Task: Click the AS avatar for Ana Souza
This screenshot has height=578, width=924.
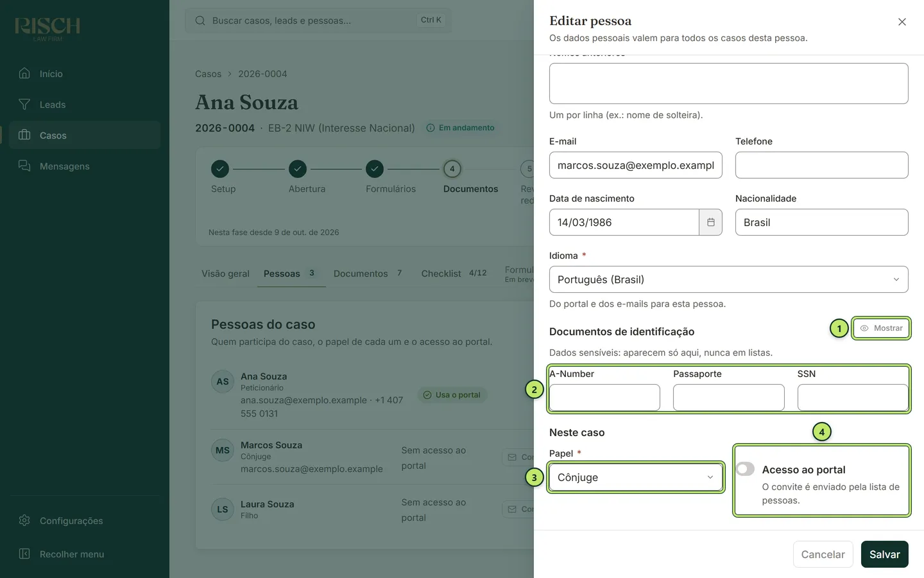Action: tap(223, 381)
